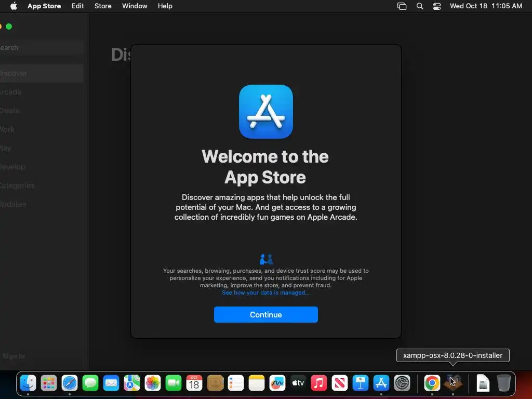The width and height of the screenshot is (532, 399).
Task: Click the green window zoom button
Action: point(9,26)
